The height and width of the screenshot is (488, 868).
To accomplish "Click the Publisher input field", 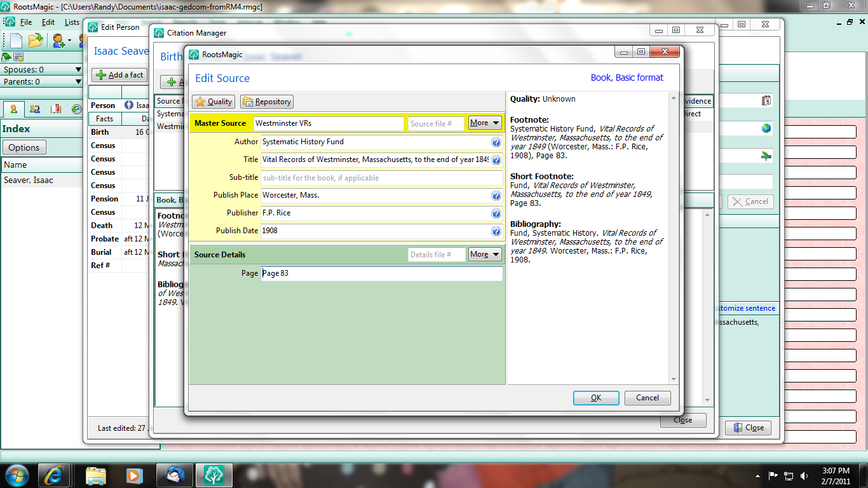I will pos(381,213).
